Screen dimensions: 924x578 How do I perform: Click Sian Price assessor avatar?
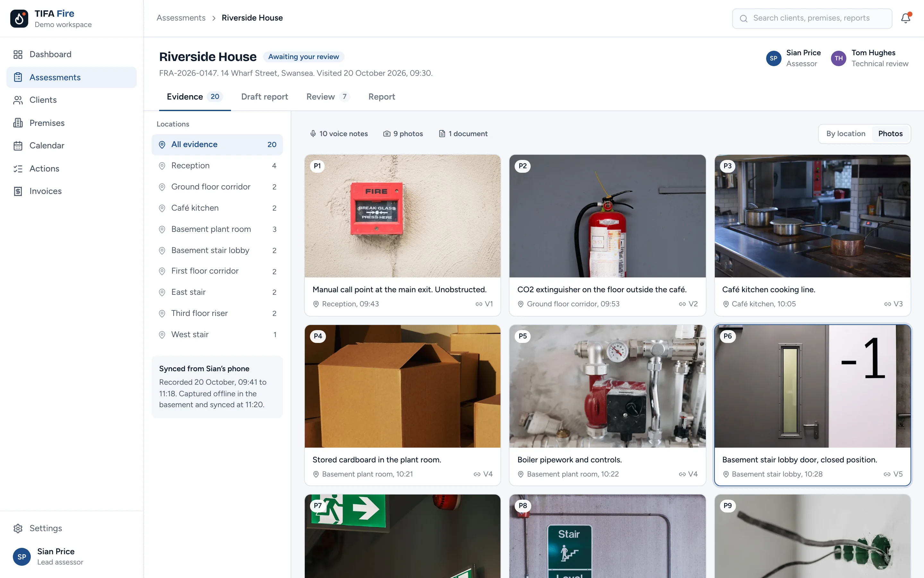tap(774, 58)
